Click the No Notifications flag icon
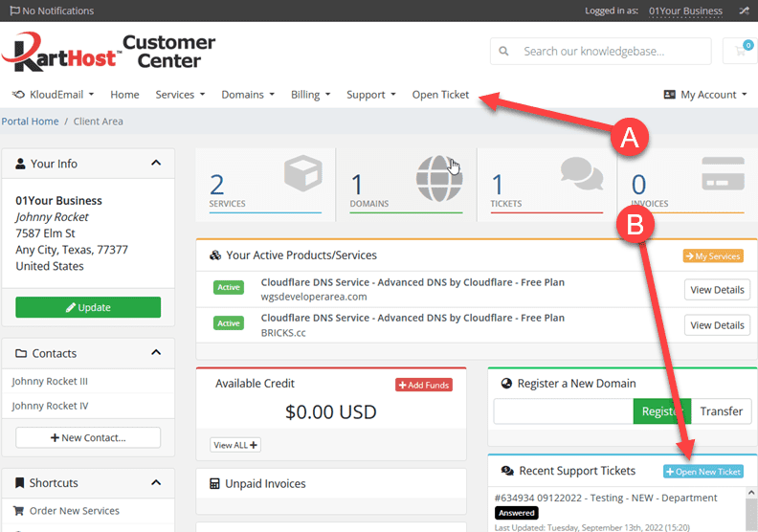The height and width of the screenshot is (532, 758). [15, 11]
